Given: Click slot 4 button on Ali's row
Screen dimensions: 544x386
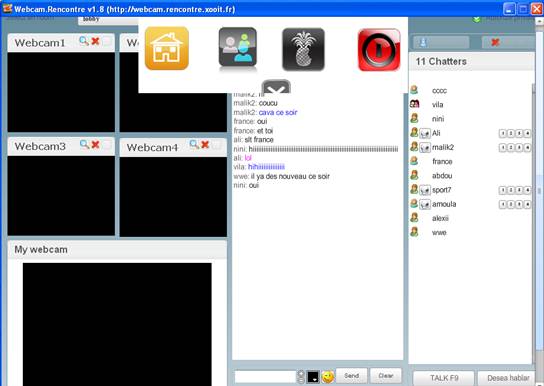Looking at the screenshot, I should click(527, 133).
